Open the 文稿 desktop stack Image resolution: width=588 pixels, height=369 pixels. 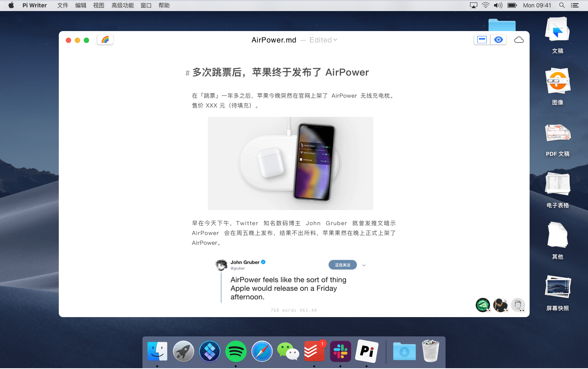(557, 36)
